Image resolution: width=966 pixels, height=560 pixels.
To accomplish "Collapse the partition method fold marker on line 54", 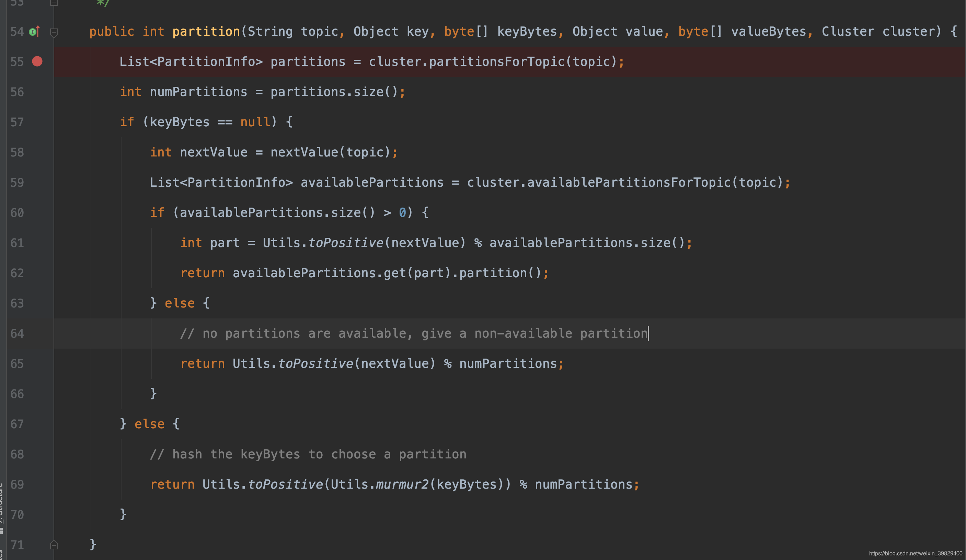I will click(54, 32).
